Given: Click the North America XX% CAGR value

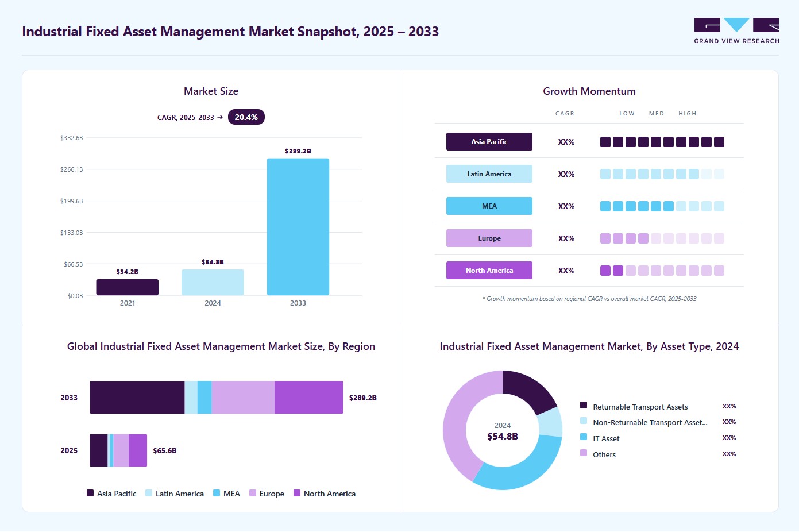Looking at the screenshot, I should pos(566,271).
